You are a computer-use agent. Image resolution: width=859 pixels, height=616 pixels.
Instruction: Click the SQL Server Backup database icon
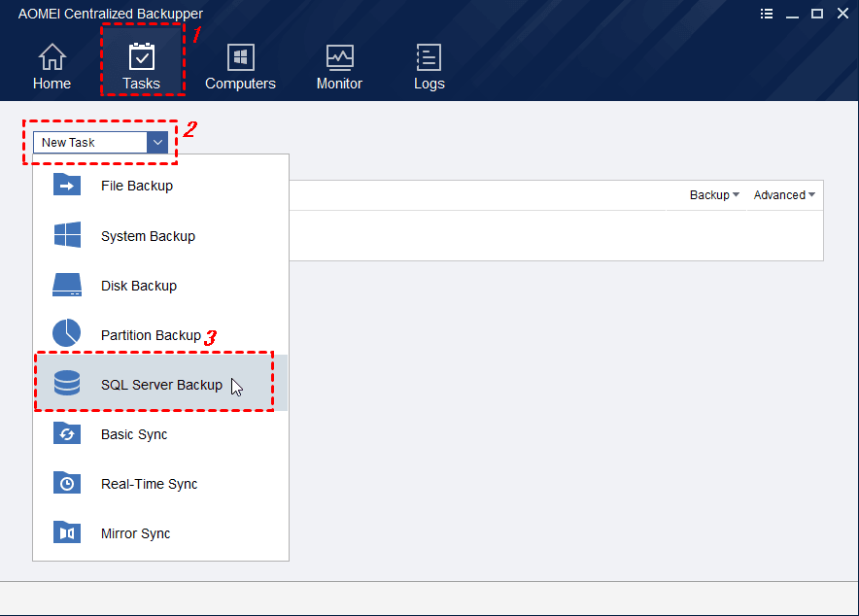[x=67, y=383]
